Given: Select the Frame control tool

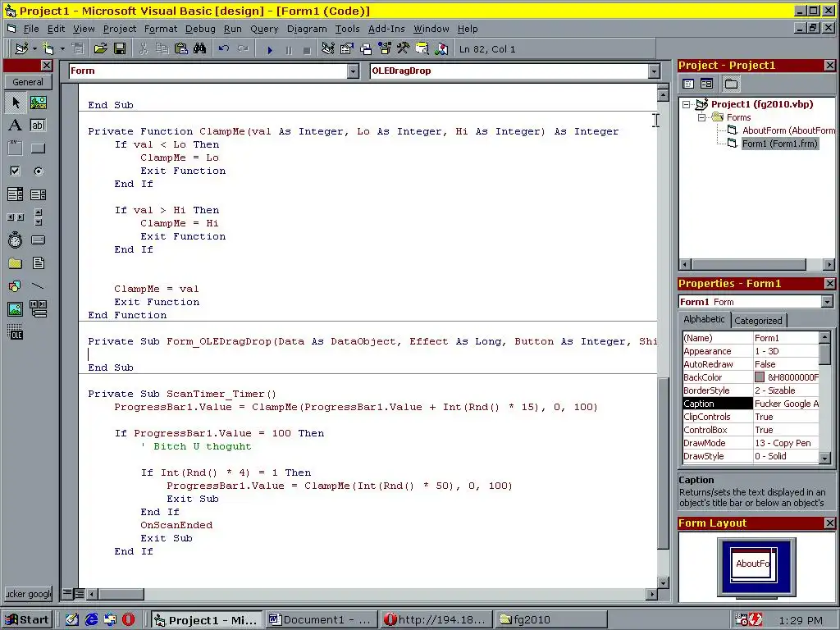Looking at the screenshot, I should pos(16,148).
